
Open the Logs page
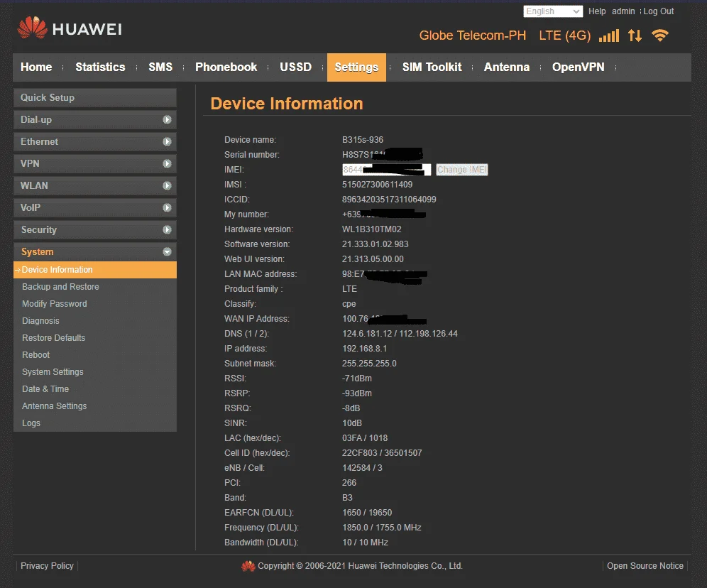click(x=31, y=423)
